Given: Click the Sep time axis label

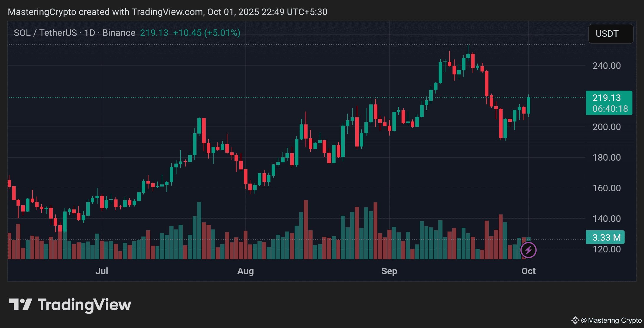Looking at the screenshot, I should [389, 271].
